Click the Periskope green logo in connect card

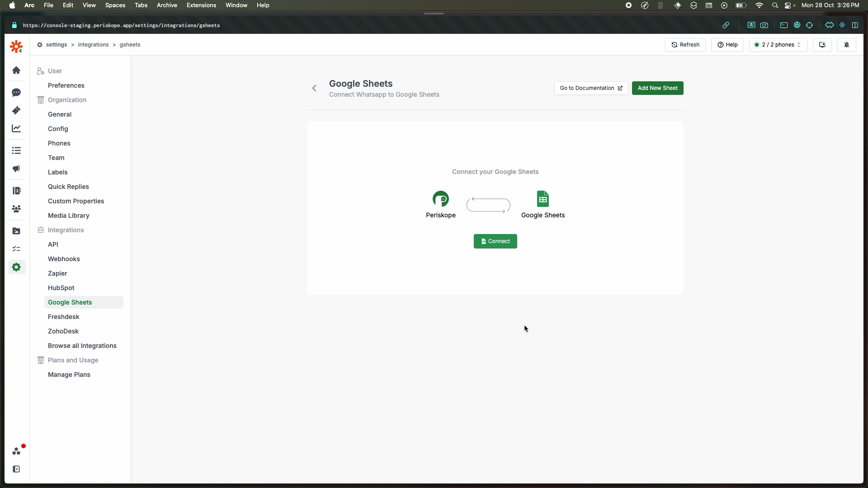click(x=441, y=199)
